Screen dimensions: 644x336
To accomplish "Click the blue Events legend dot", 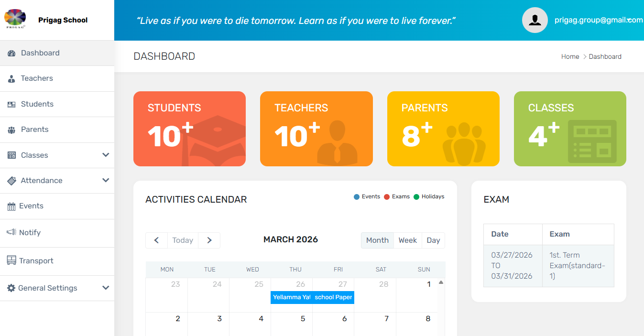I will 357,197.
